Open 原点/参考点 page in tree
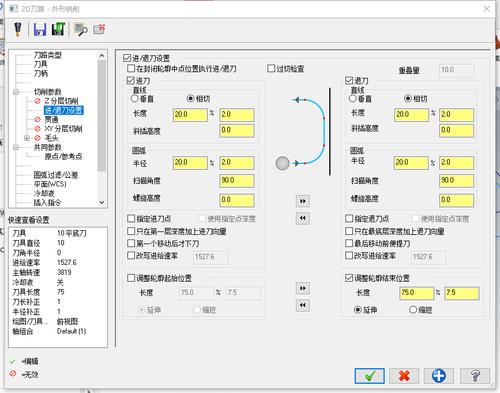This screenshot has height=393, width=500. pos(63,156)
